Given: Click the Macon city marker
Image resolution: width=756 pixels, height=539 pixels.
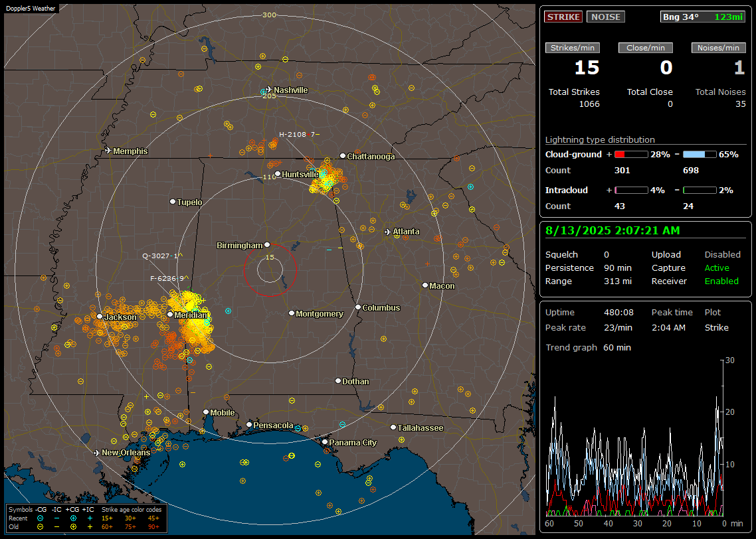Looking at the screenshot, I should [x=425, y=285].
